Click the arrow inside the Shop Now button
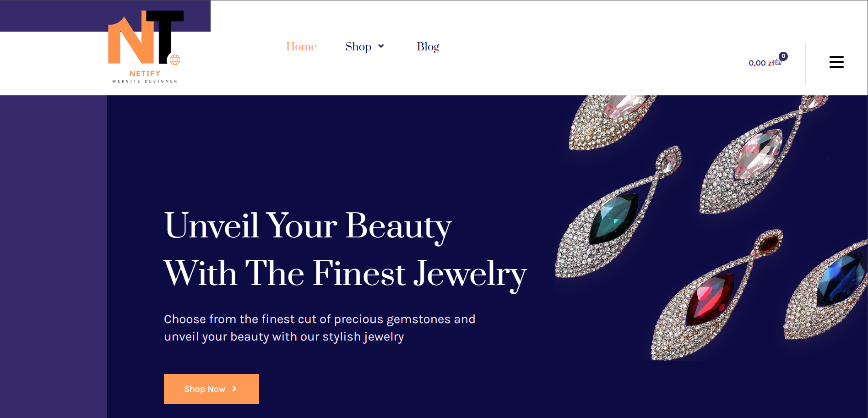The image size is (868, 418). pos(234,389)
